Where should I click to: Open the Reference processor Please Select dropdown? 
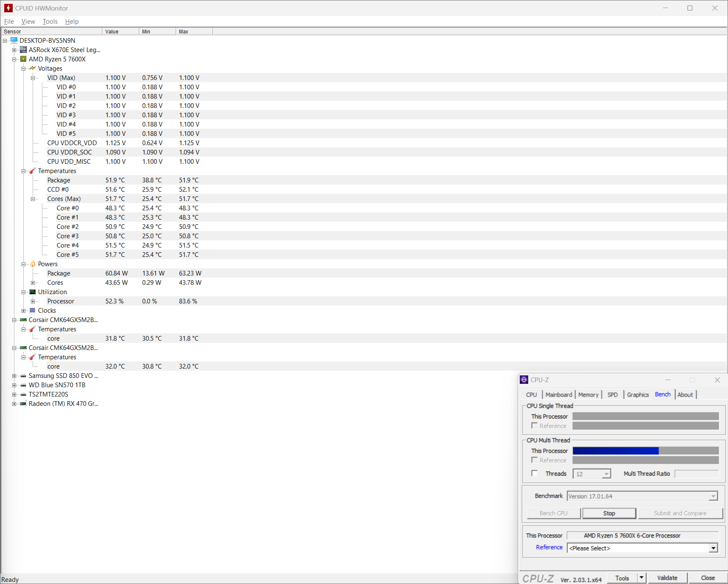pyautogui.click(x=713, y=548)
